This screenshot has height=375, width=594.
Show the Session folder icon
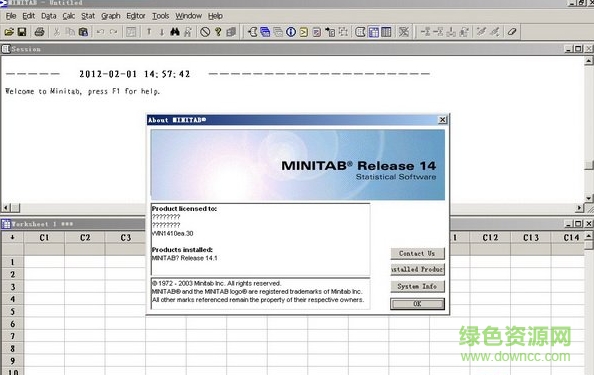(x=253, y=32)
